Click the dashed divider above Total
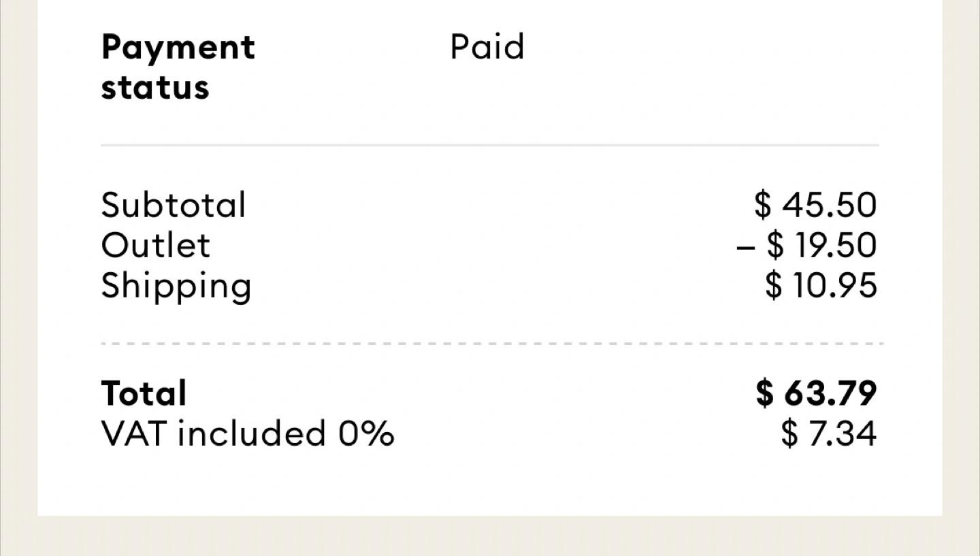Screen dimensions: 980x556 [490, 344]
